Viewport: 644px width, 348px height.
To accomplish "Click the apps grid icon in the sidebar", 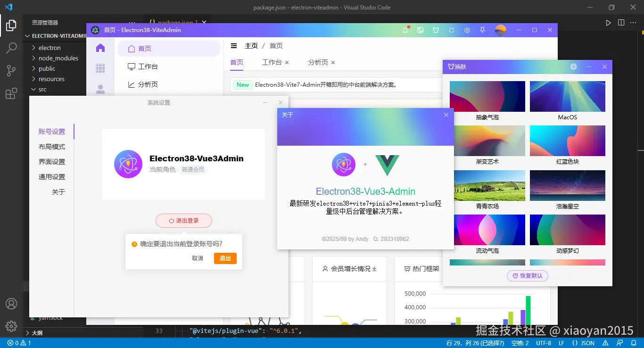I will [100, 68].
